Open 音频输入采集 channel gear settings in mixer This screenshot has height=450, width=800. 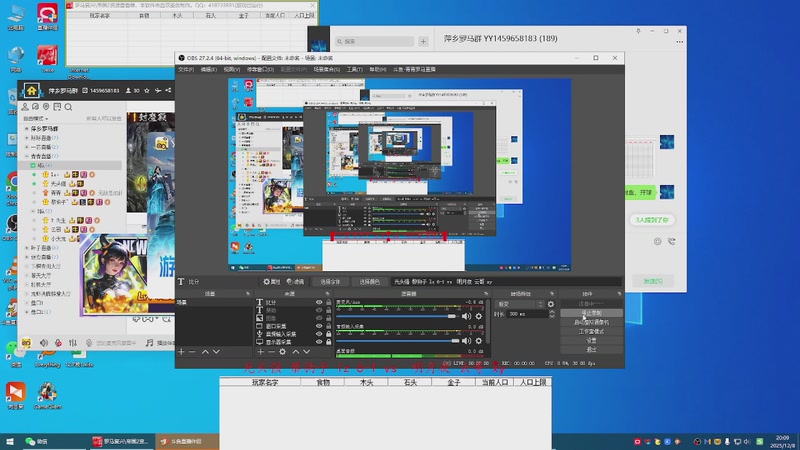click(x=479, y=340)
